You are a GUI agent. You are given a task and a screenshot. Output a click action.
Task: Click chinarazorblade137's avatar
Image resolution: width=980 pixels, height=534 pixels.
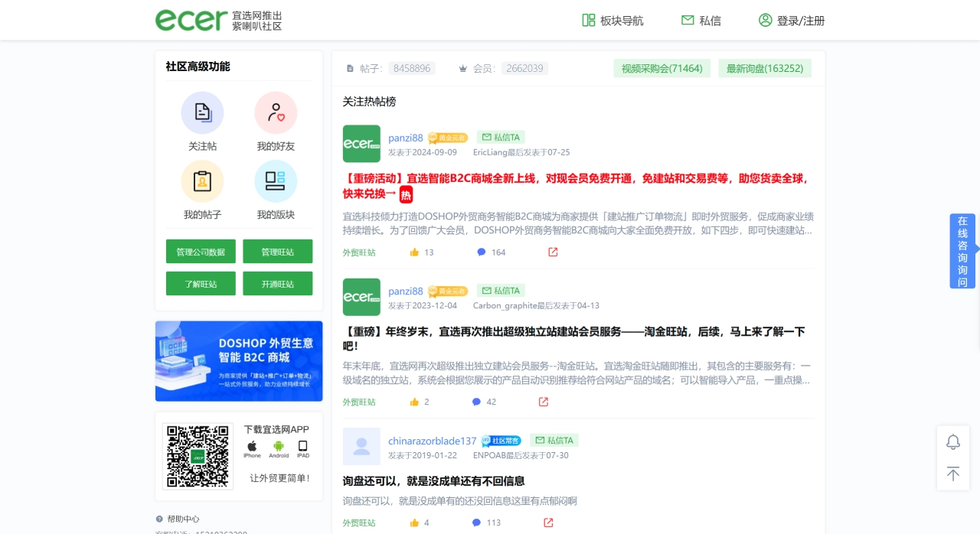361,446
